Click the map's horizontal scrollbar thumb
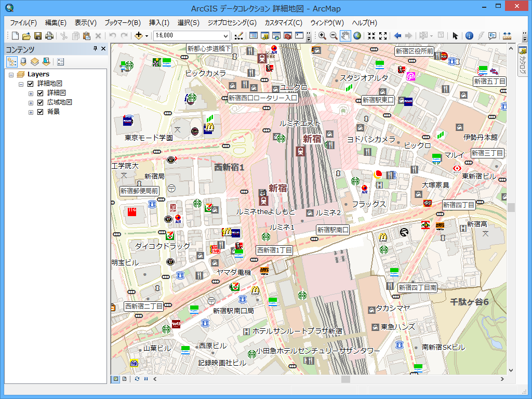The height and width of the screenshot is (399, 532). pos(345,379)
